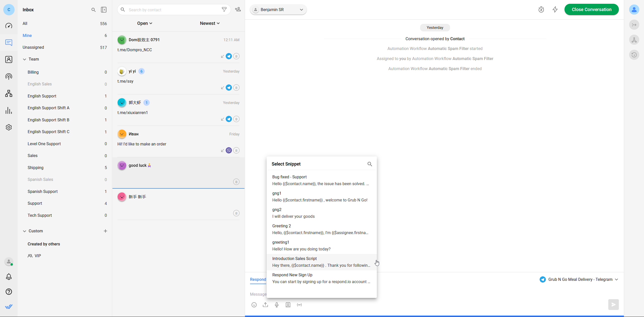Select the gng1 snippet

click(321, 196)
